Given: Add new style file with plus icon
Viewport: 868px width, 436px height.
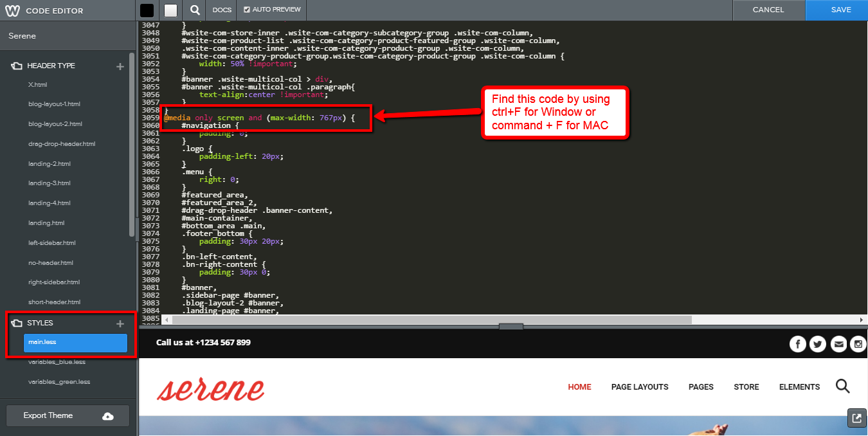Looking at the screenshot, I should [120, 323].
